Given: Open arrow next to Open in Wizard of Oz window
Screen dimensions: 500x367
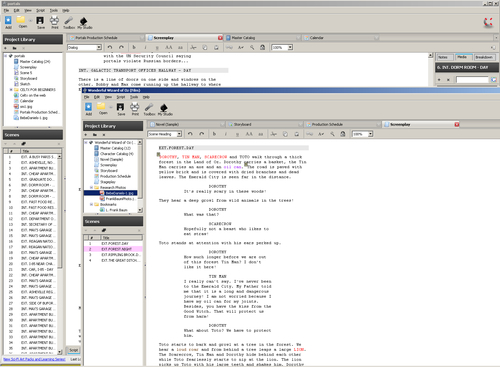Looking at the screenshot, I should point(111,107).
